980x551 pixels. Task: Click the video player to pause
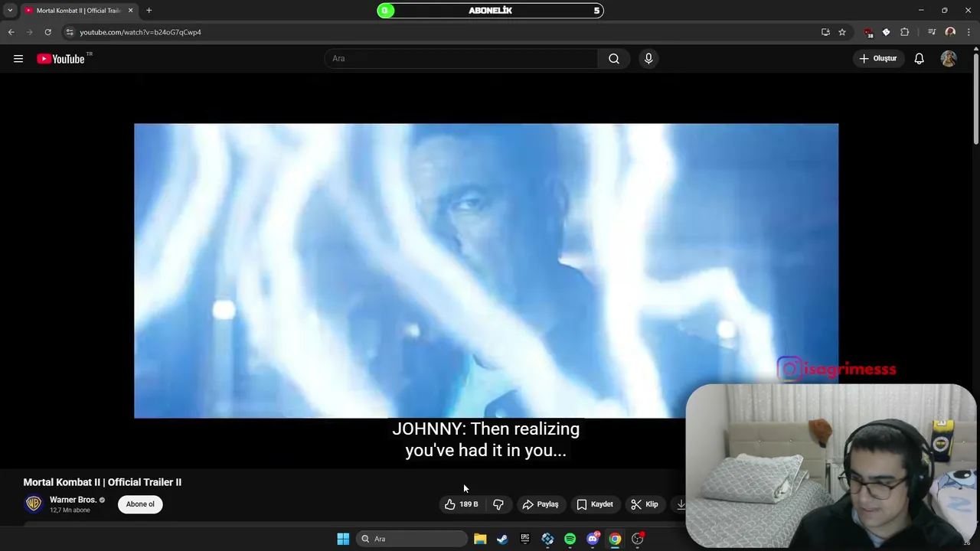click(x=486, y=271)
